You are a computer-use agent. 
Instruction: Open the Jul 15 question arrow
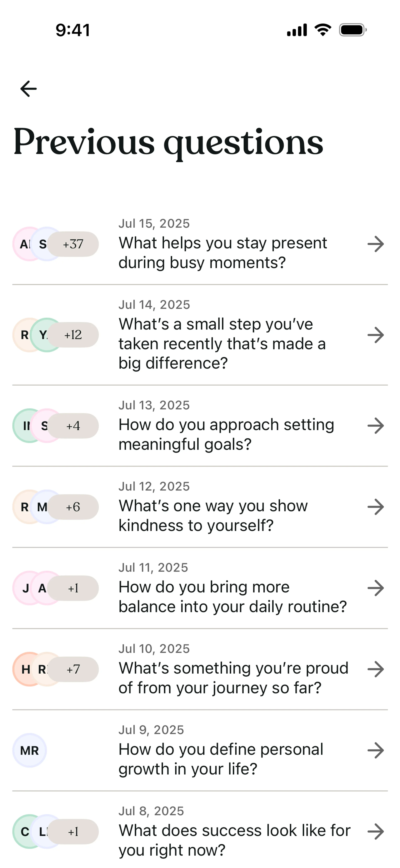375,244
